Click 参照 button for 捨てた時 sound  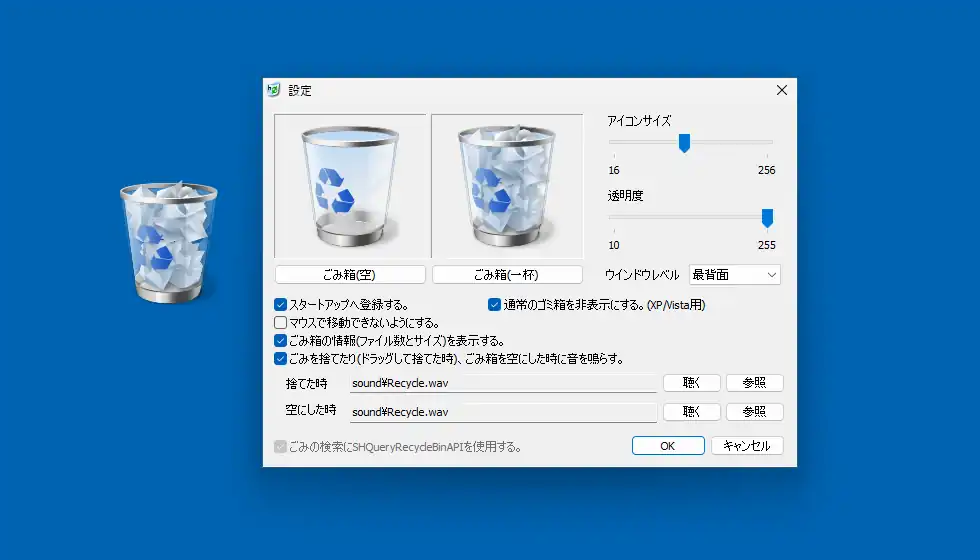pos(754,383)
